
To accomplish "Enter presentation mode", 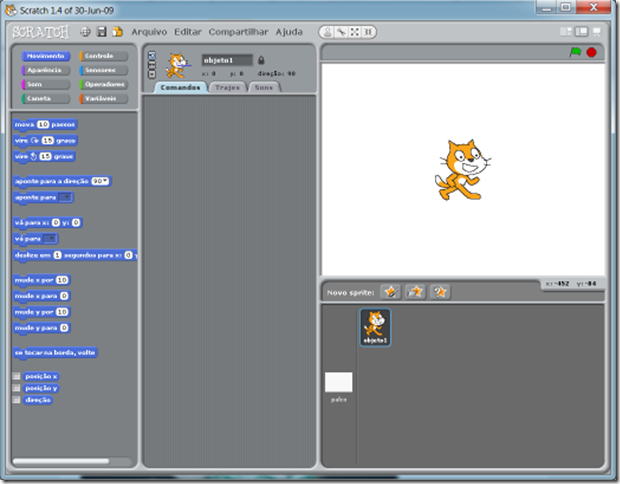I will 596,32.
